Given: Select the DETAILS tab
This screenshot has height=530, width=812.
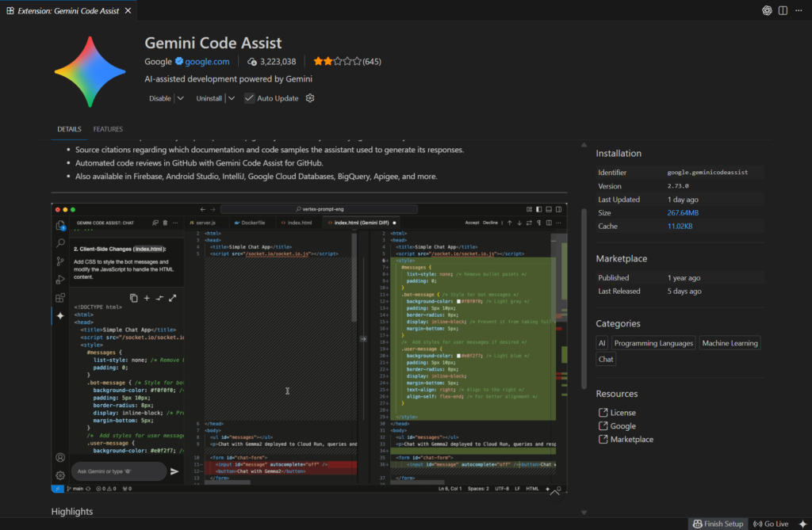Looking at the screenshot, I should coord(69,129).
